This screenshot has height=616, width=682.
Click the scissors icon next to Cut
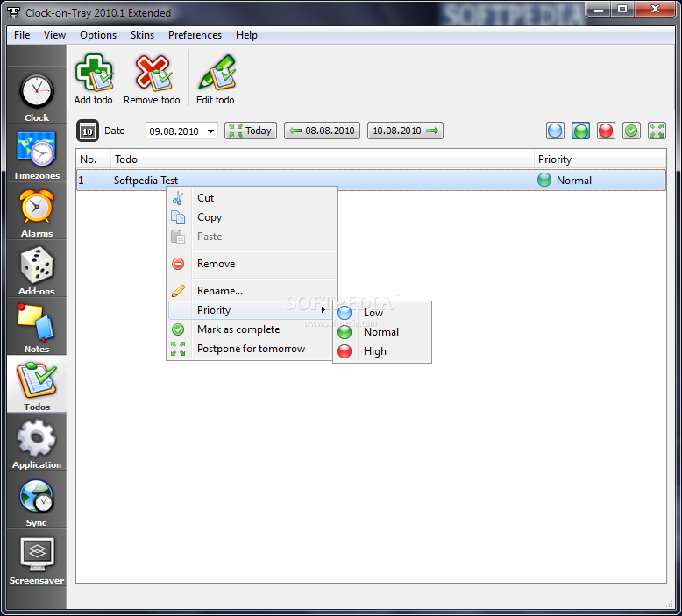tap(178, 198)
